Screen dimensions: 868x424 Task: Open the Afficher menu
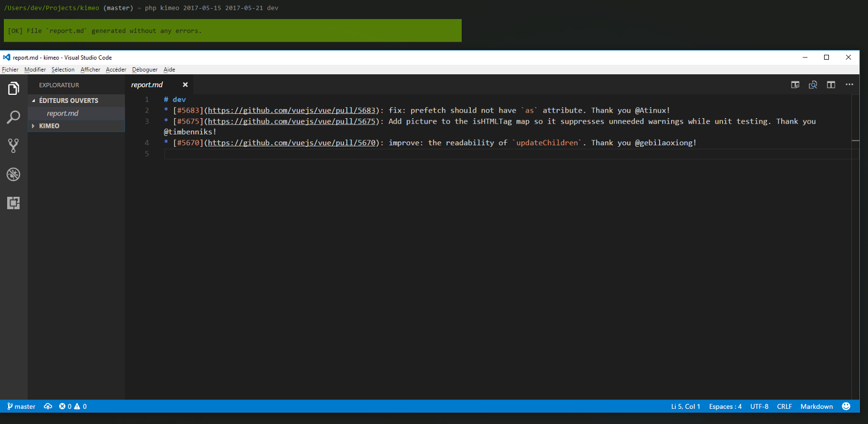pyautogui.click(x=91, y=69)
